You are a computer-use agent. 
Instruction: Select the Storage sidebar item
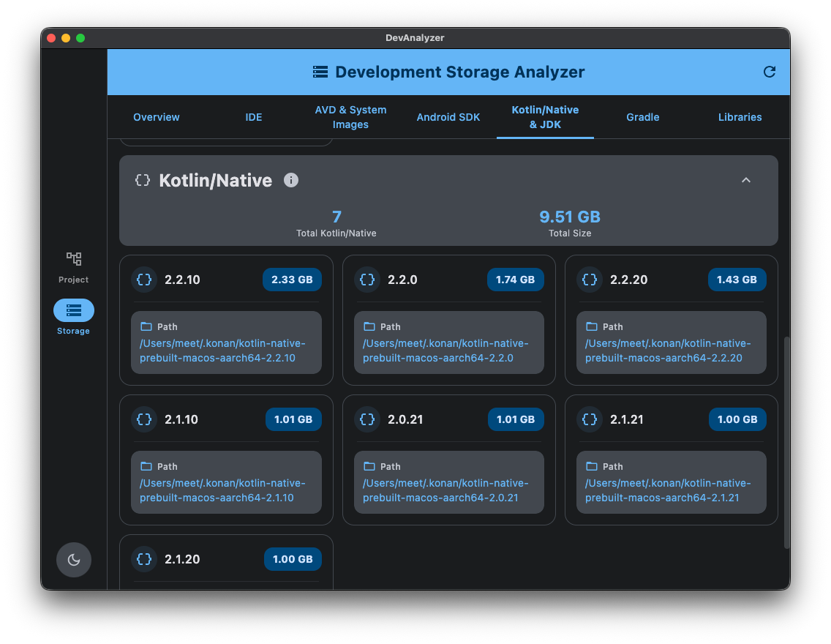click(74, 317)
